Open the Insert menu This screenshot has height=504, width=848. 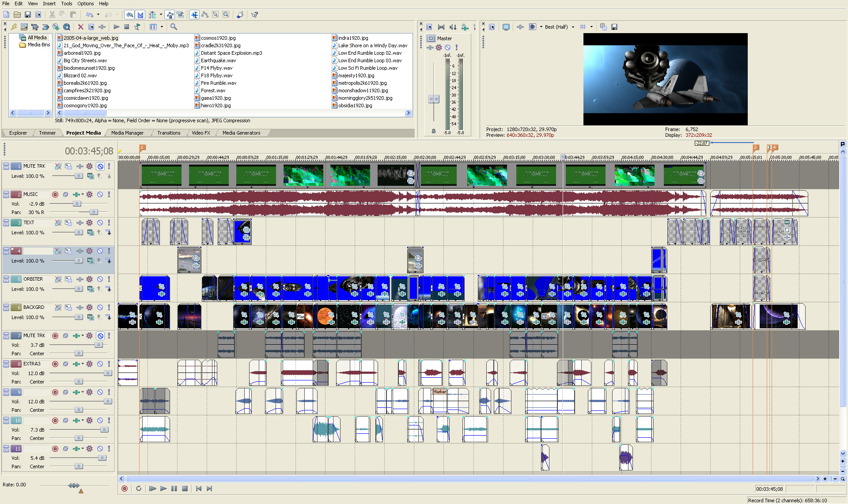(49, 4)
